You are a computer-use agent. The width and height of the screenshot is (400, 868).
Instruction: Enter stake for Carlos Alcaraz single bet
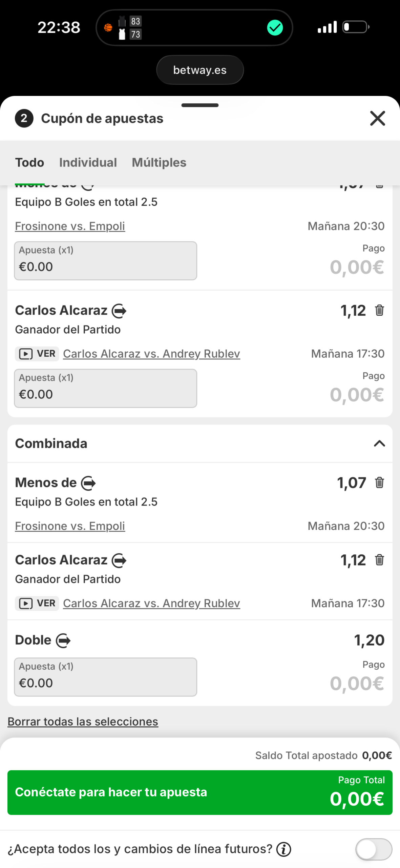click(105, 388)
